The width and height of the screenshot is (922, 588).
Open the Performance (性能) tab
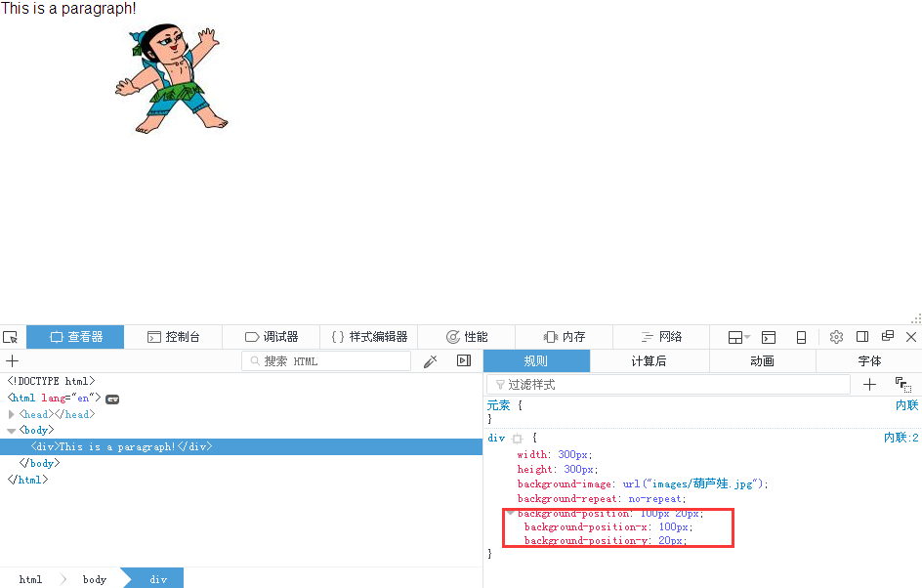click(466, 337)
